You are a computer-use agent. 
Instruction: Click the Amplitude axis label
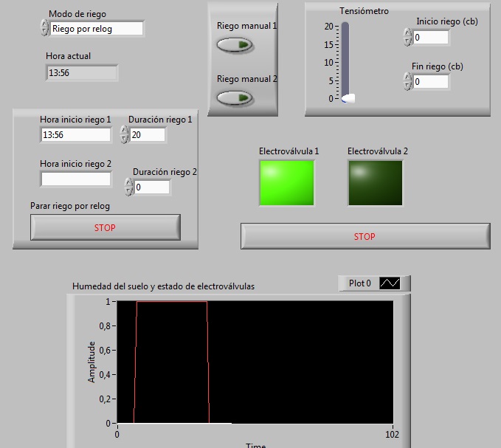(91, 362)
